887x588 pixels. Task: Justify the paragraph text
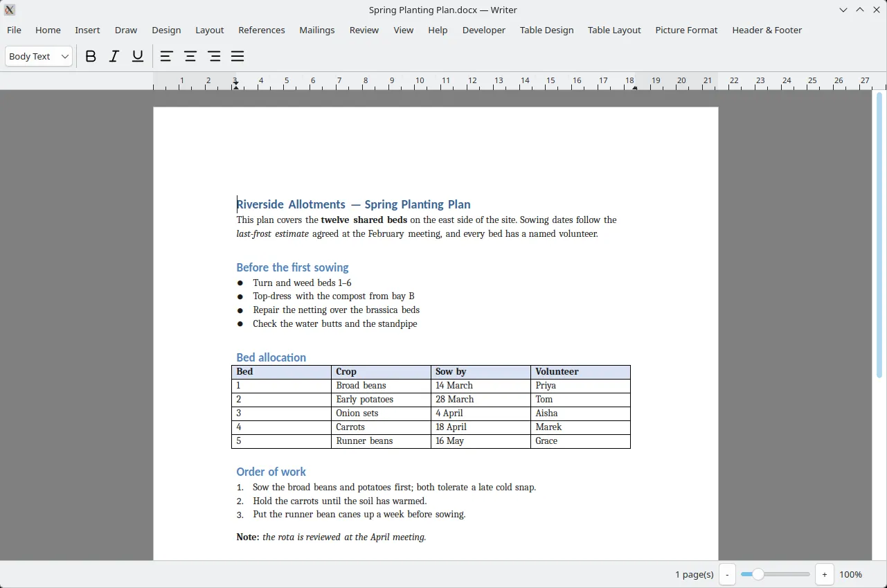click(238, 57)
